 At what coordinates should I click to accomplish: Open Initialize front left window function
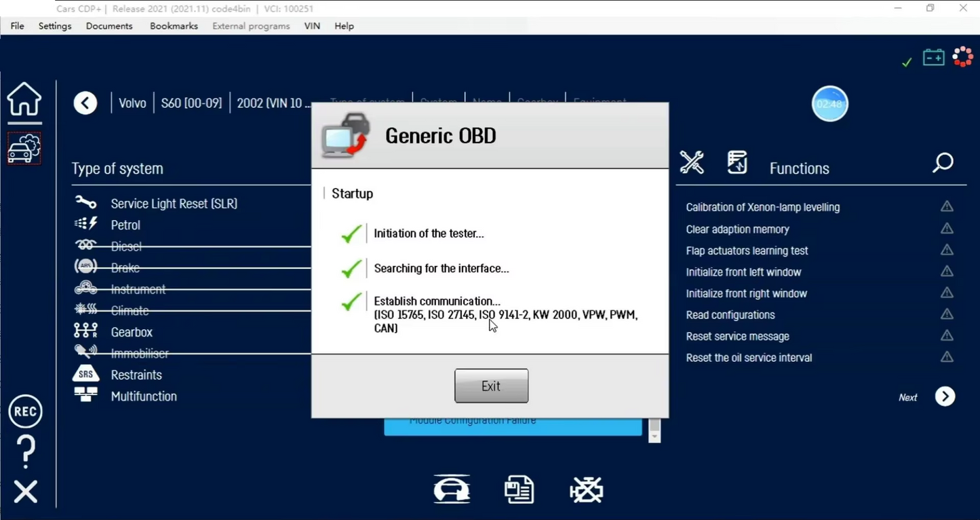pos(743,272)
